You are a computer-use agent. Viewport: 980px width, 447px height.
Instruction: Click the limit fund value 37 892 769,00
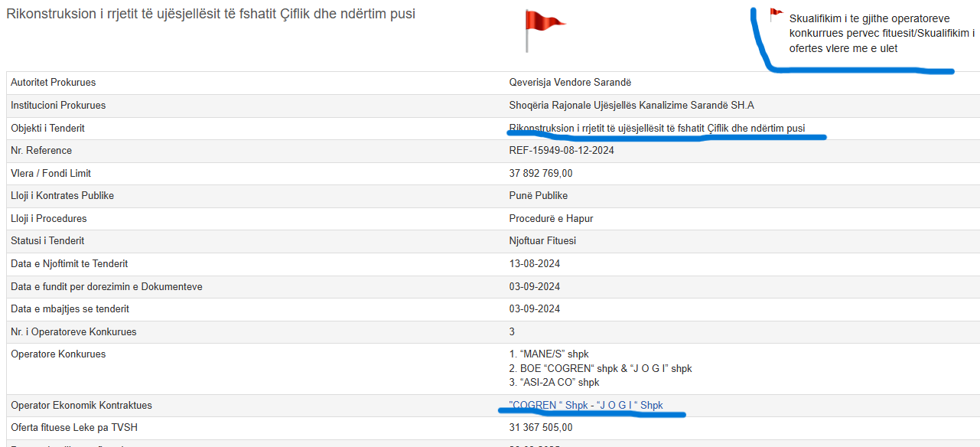click(541, 174)
